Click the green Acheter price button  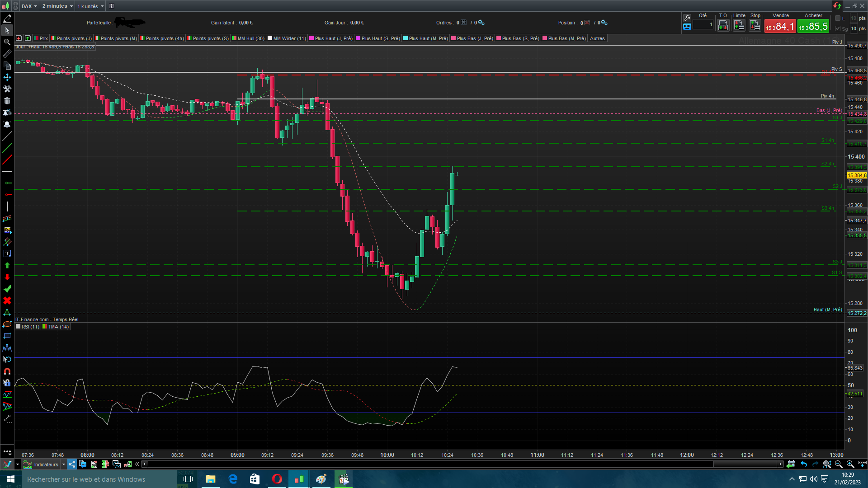[813, 26]
